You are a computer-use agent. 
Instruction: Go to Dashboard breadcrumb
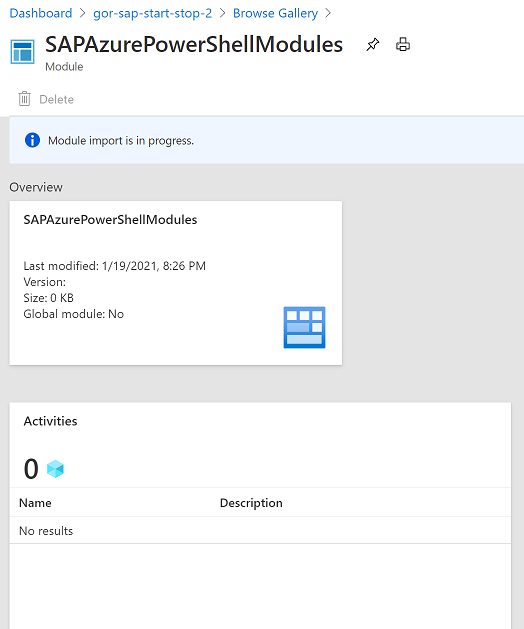pyautogui.click(x=41, y=13)
